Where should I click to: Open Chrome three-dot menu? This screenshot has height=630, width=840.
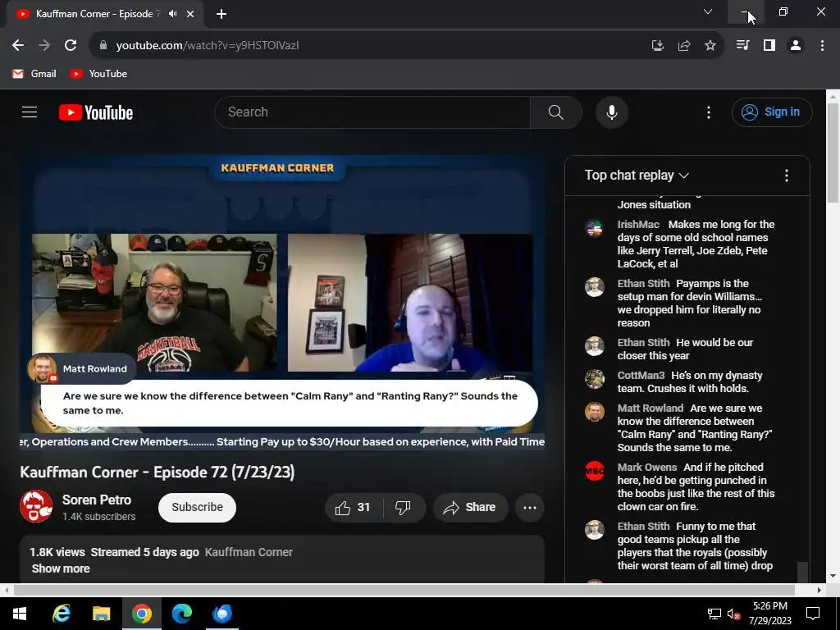822,46
